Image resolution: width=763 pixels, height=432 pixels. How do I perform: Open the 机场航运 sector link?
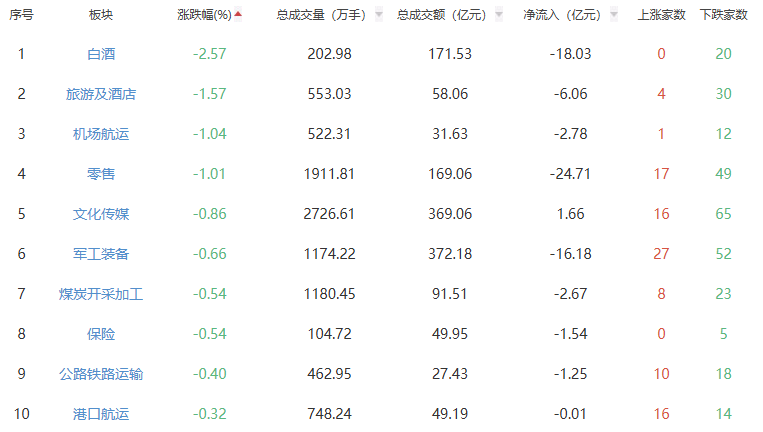[x=101, y=134]
